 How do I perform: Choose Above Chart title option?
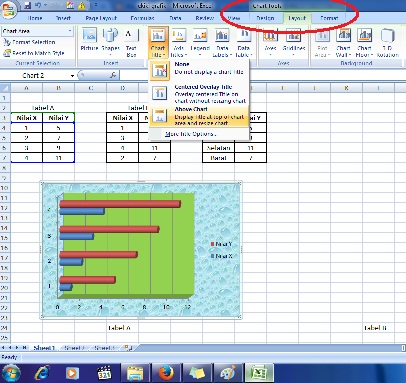[x=199, y=116]
